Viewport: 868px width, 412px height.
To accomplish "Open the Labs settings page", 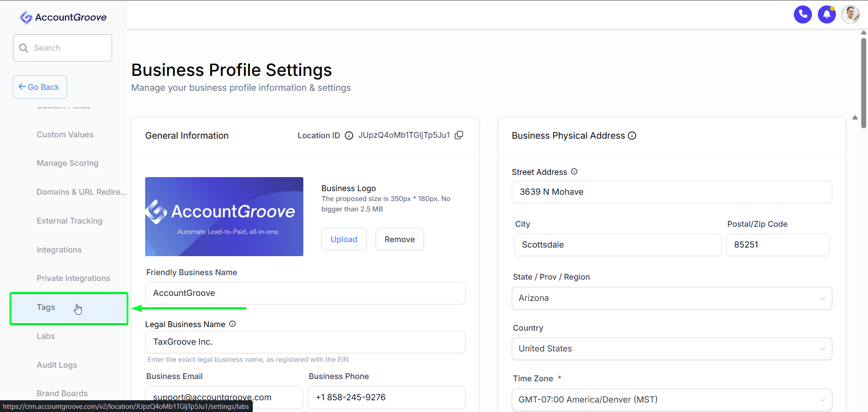I will (x=46, y=336).
